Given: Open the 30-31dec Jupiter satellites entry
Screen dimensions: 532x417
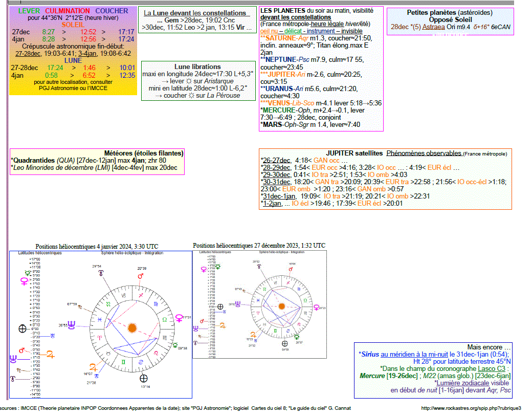Looking at the screenshot, I should [276, 182].
